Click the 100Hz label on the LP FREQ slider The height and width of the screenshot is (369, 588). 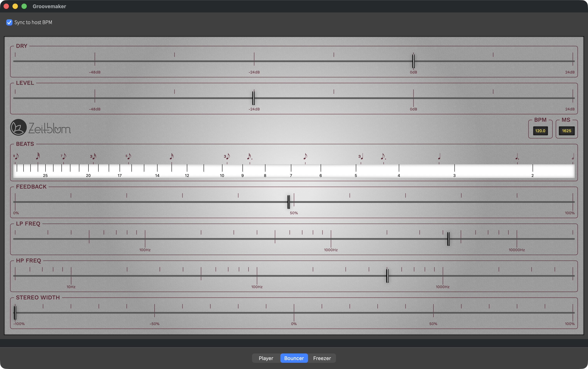(145, 250)
